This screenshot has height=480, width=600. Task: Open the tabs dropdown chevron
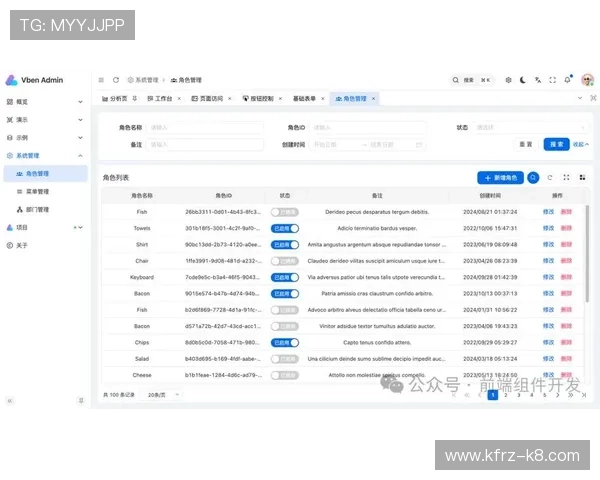tap(580, 98)
